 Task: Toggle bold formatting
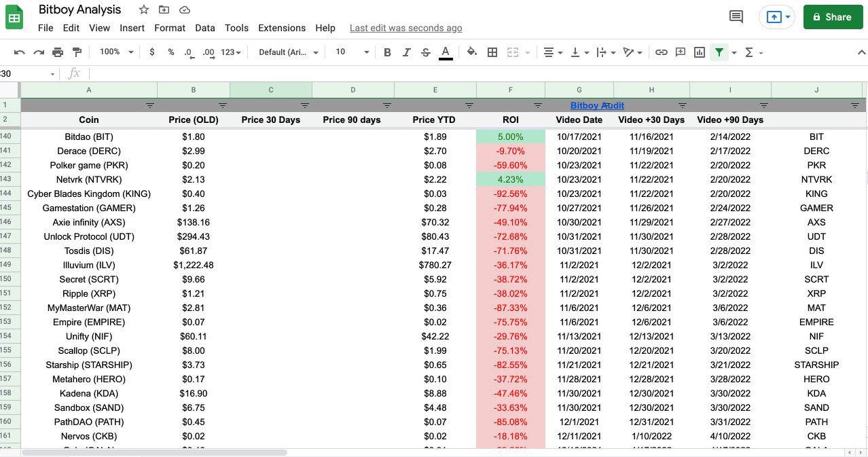pyautogui.click(x=387, y=52)
